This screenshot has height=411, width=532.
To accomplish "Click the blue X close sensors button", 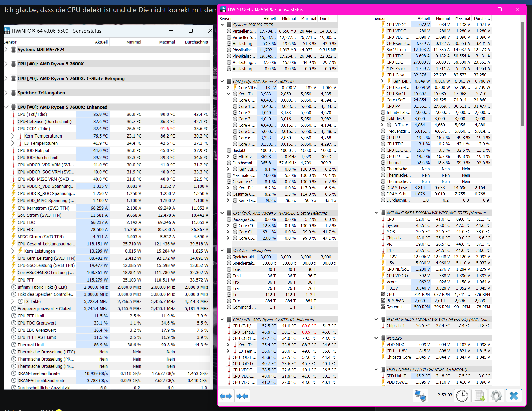I will (514, 396).
